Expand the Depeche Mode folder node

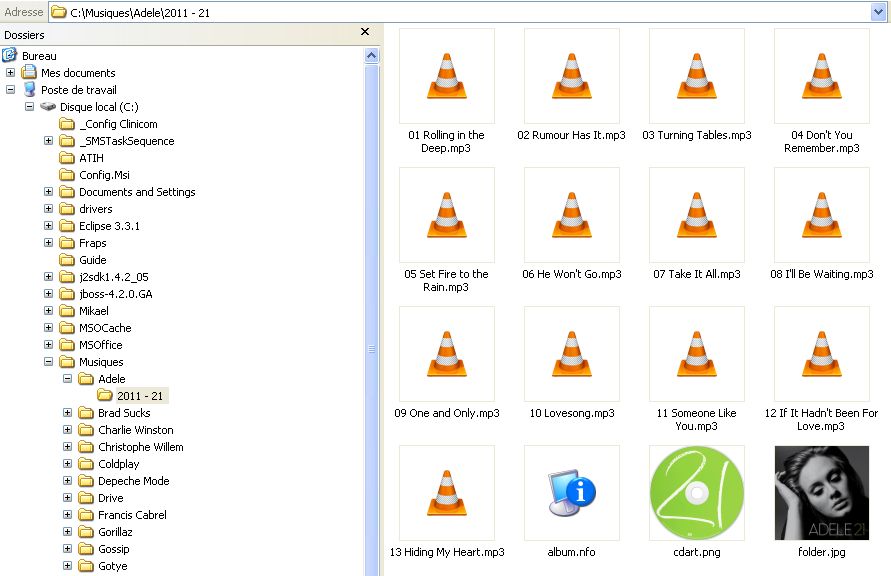click(68, 481)
